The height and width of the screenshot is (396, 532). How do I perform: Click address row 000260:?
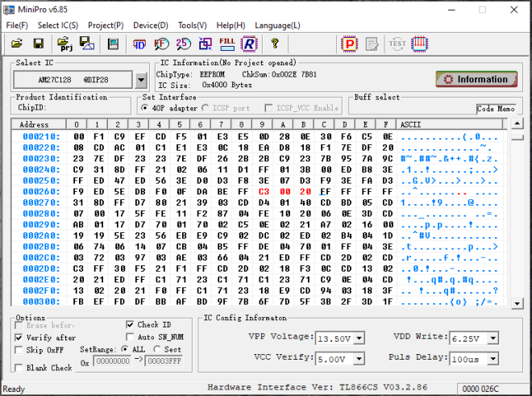pos(41,191)
